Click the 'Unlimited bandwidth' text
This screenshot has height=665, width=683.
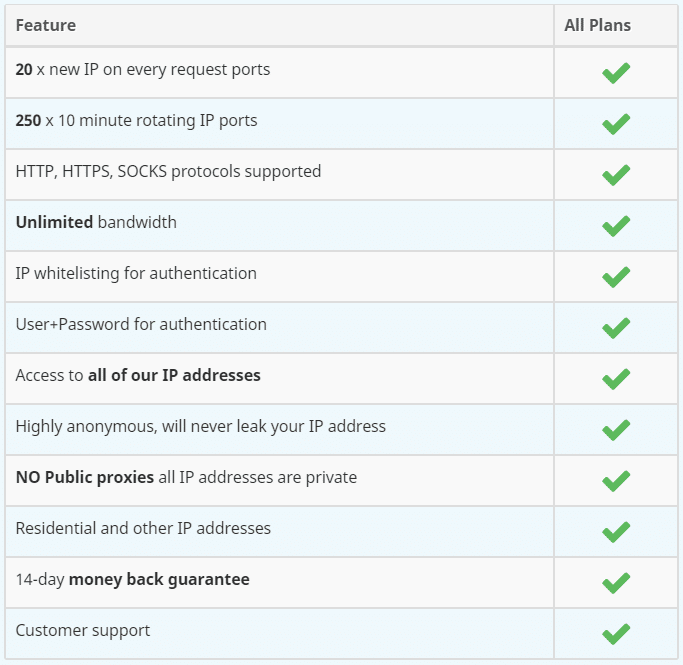[x=96, y=223]
